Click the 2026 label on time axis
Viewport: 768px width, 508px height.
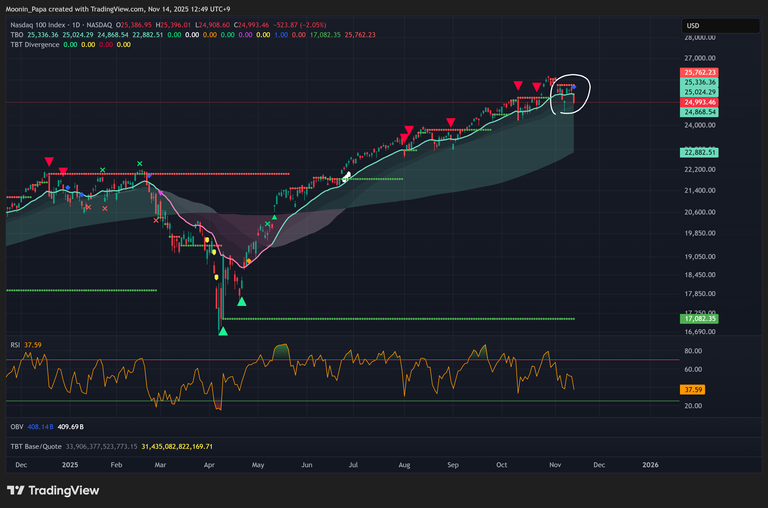pyautogui.click(x=649, y=465)
